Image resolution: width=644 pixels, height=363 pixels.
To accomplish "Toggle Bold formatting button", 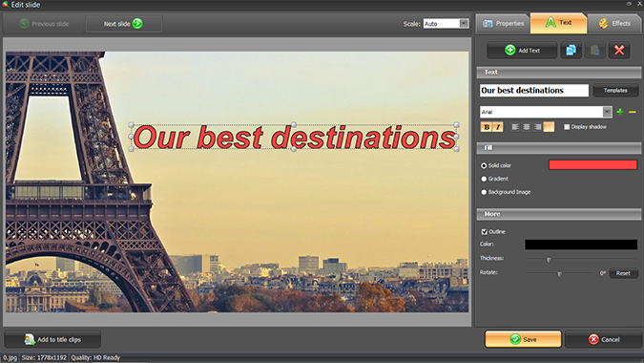I will pos(487,127).
